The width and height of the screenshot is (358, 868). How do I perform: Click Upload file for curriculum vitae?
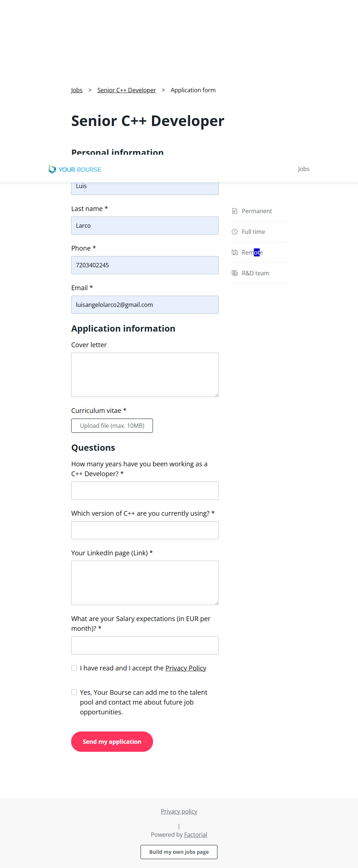tap(112, 426)
